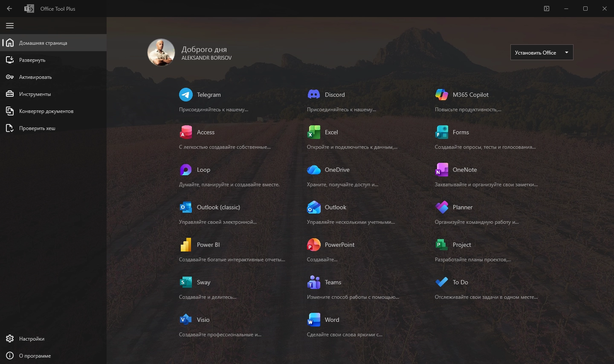Click the ALEKSANDR BORISOV username
Image resolution: width=614 pixels, height=364 pixels.
click(x=207, y=58)
